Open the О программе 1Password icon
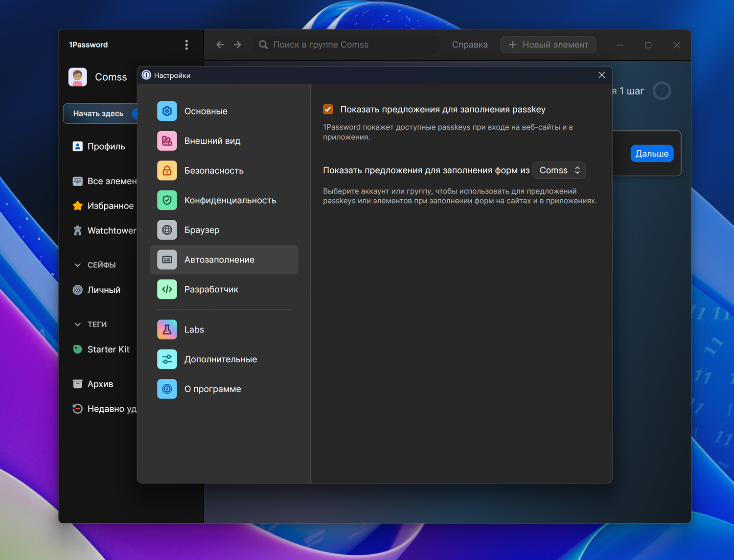The width and height of the screenshot is (734, 560). coord(167,389)
